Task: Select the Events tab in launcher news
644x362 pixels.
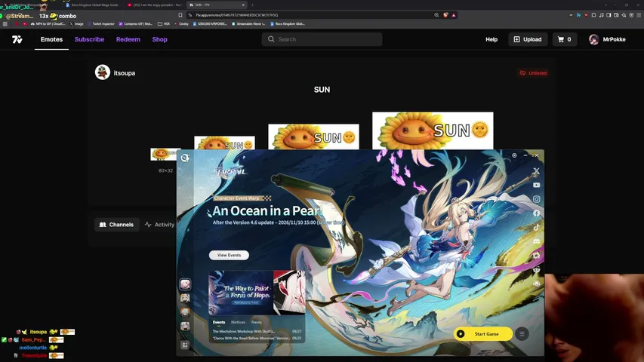Action: click(218, 322)
